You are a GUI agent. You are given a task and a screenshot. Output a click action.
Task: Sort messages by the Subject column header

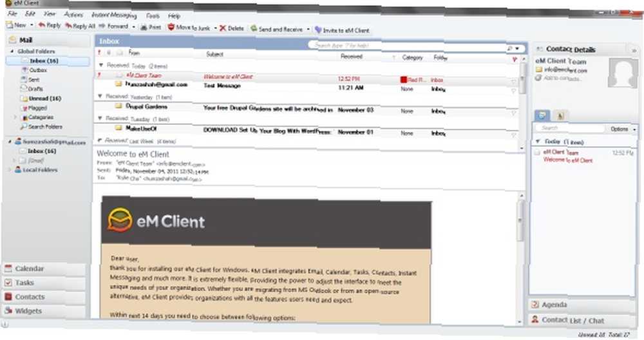pyautogui.click(x=214, y=54)
